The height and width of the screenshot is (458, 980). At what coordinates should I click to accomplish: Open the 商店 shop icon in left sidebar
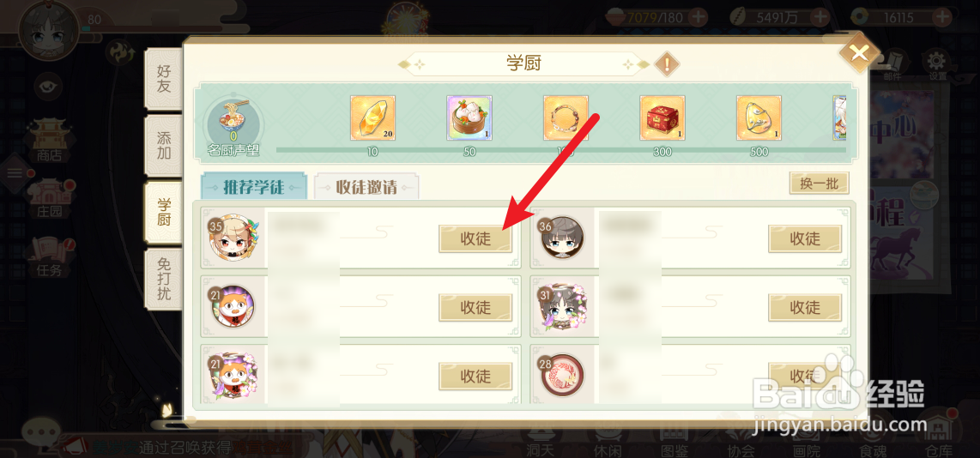(x=49, y=141)
